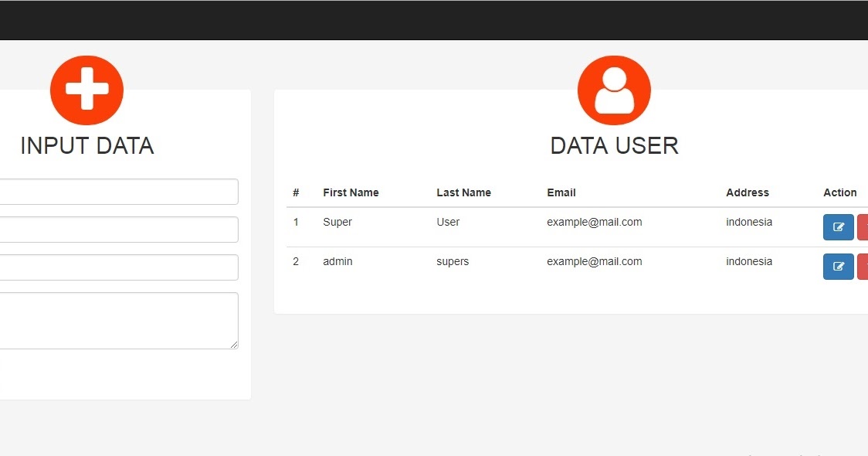Click the Email column header
Screen dimensions: 868x456
561,192
